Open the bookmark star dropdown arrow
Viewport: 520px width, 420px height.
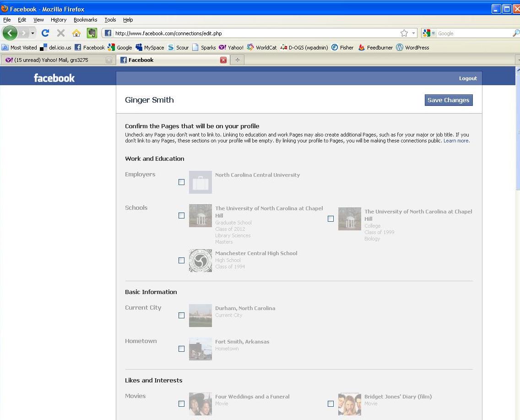[413, 33]
